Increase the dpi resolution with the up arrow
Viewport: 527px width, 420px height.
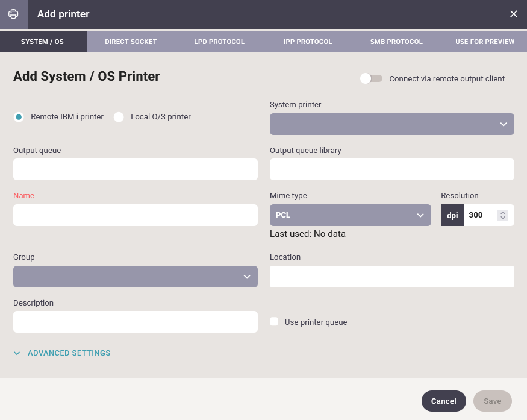(x=503, y=213)
